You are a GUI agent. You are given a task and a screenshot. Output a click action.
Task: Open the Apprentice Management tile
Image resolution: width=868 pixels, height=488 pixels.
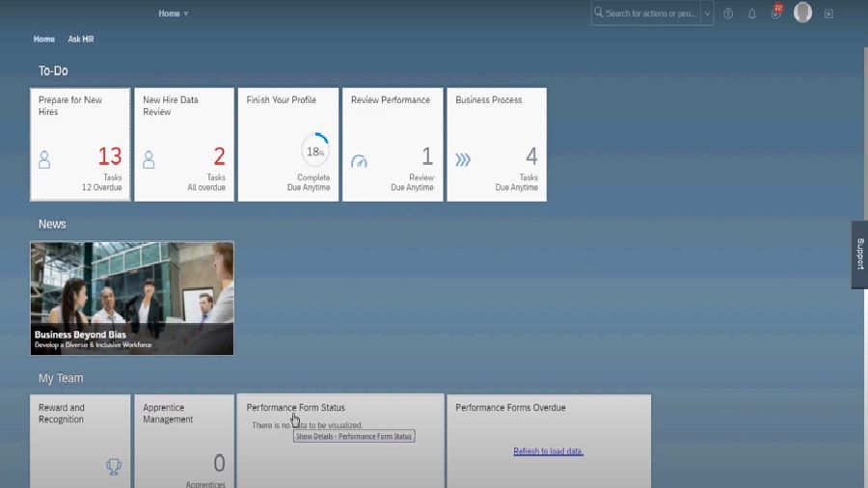coord(184,441)
